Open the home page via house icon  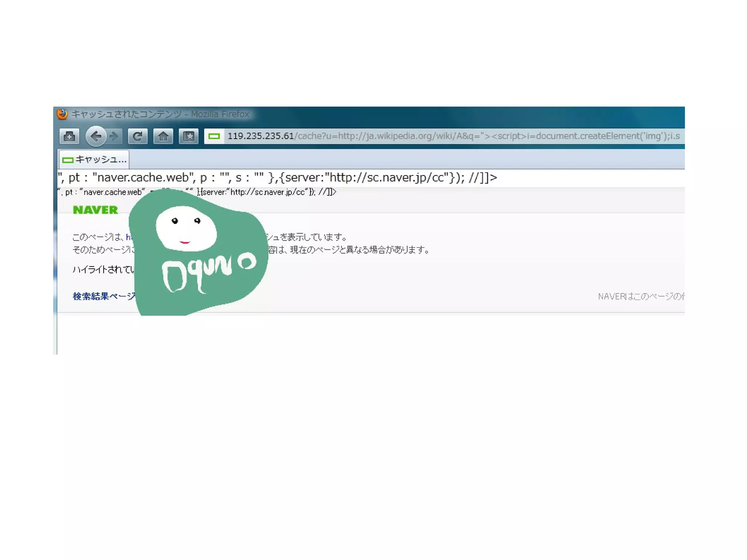pyautogui.click(x=163, y=136)
